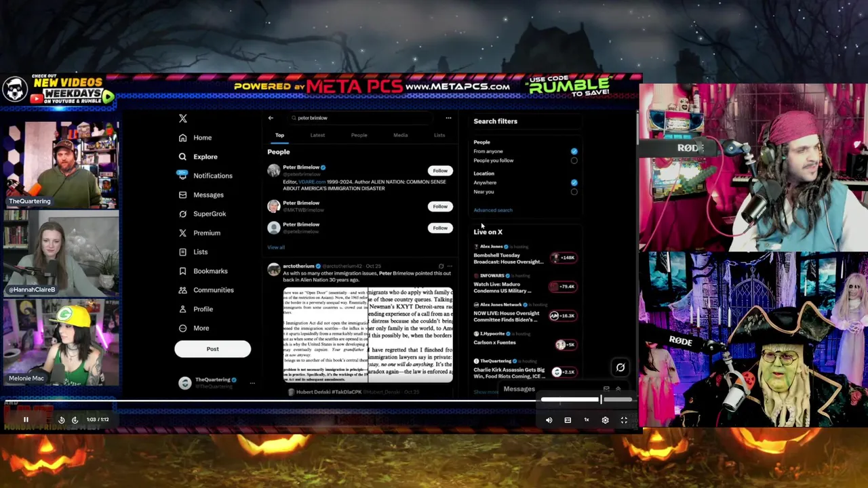Click the Post button
Screen dimensions: 868x488
click(x=212, y=349)
